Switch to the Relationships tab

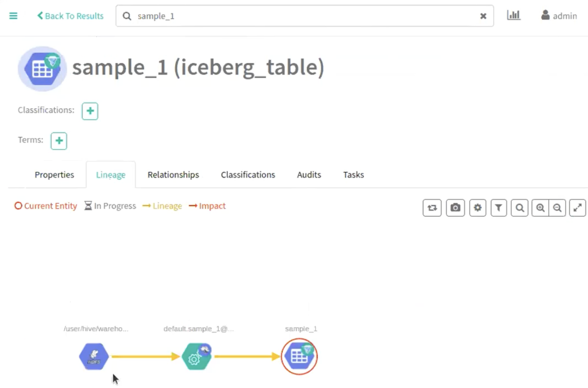173,175
